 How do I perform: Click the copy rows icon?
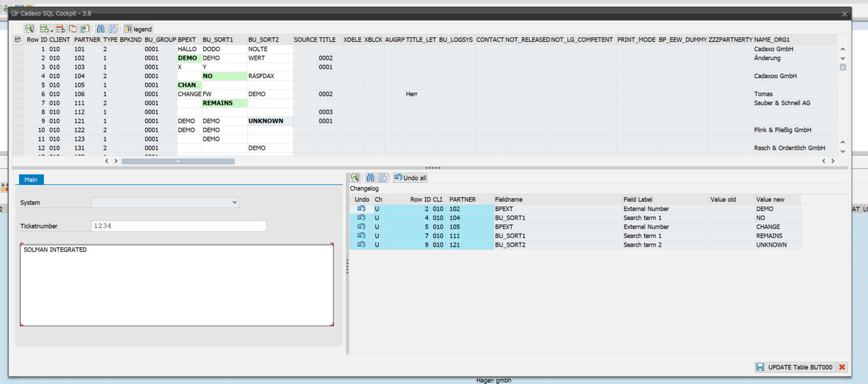(72, 29)
